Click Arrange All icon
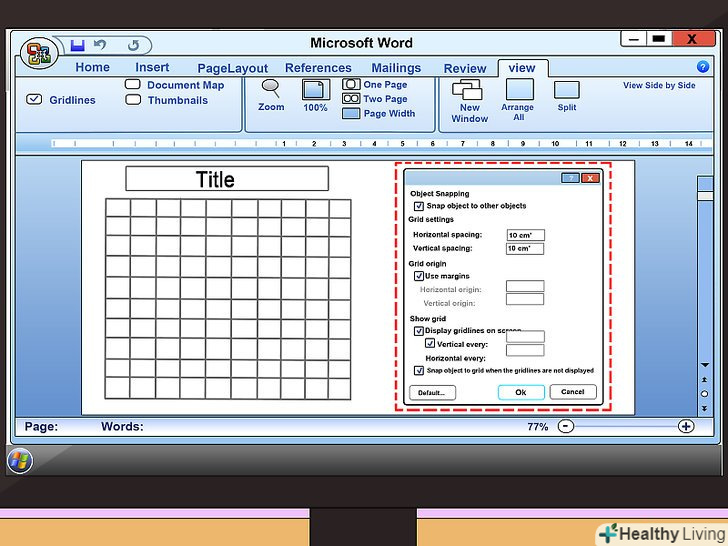The height and width of the screenshot is (546, 728). [520, 89]
